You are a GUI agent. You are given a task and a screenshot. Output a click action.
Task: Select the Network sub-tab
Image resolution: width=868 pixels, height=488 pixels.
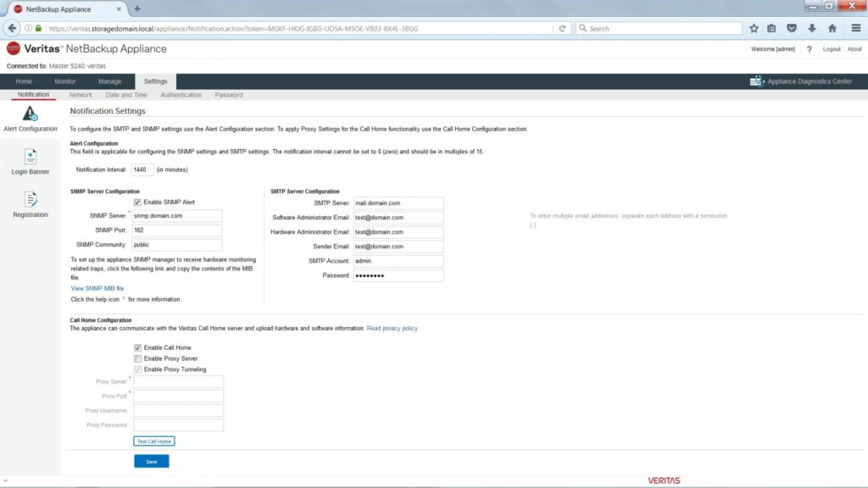[x=81, y=95]
